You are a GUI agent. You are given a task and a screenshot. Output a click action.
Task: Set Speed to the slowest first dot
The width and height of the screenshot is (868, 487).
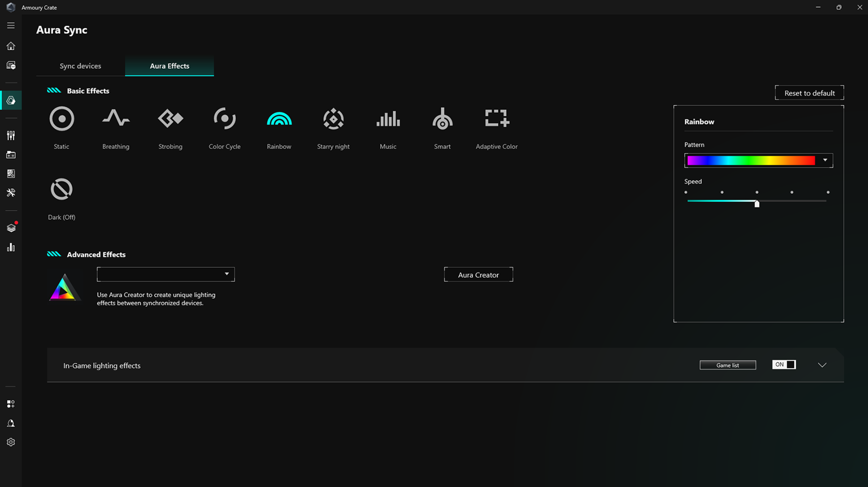tap(686, 192)
